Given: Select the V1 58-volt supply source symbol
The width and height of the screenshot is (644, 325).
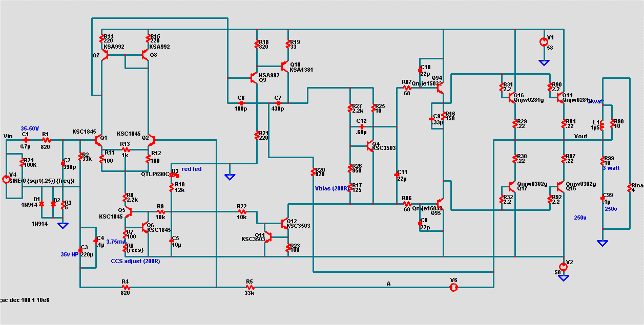Looking at the screenshot, I should (x=544, y=41).
